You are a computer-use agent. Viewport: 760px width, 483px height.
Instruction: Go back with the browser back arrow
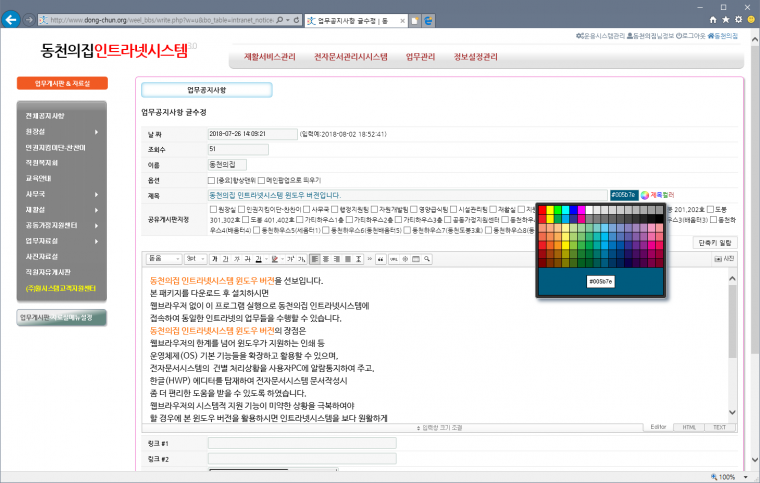pyautogui.click(x=11, y=19)
